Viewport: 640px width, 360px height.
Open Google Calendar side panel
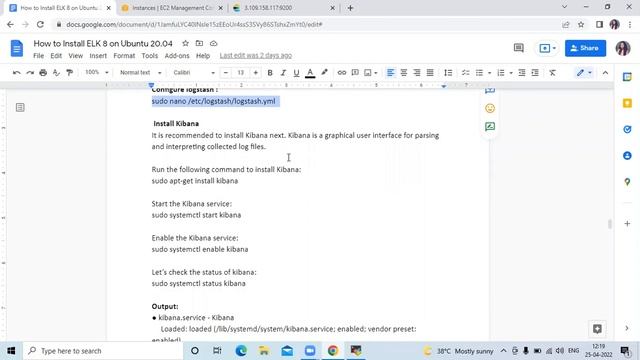pos(627,77)
